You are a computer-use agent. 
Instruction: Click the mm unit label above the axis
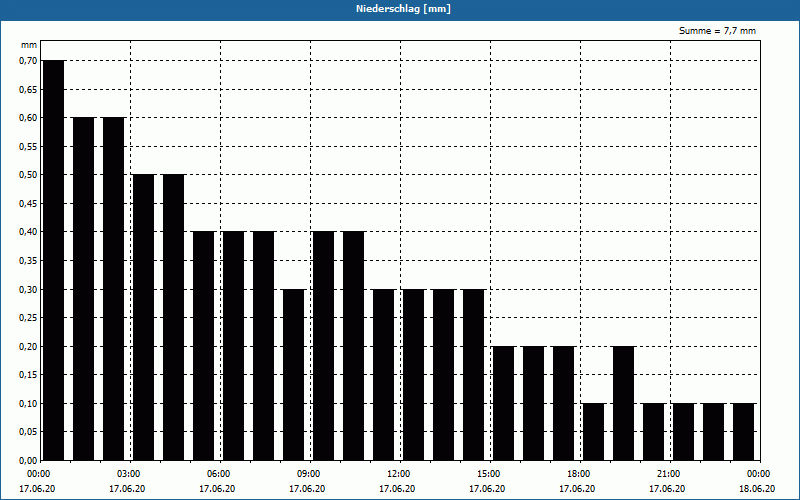[29, 45]
